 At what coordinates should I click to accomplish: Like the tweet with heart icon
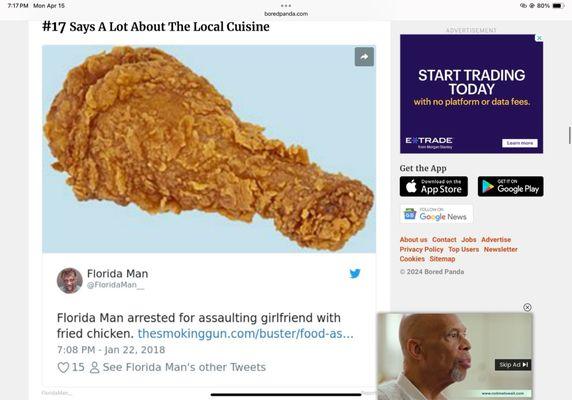63,367
